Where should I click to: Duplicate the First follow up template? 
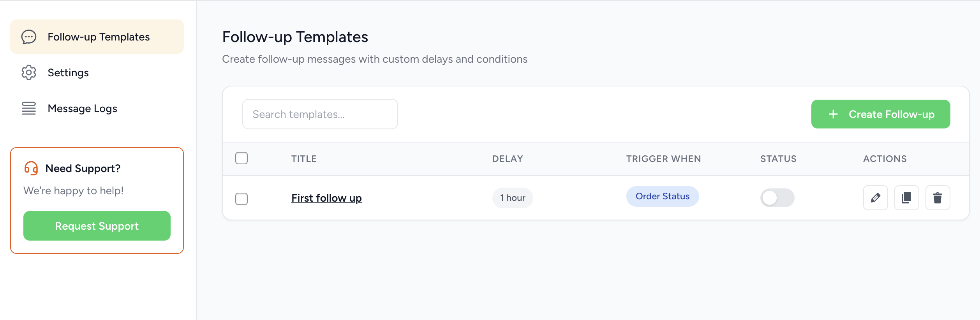coord(906,198)
